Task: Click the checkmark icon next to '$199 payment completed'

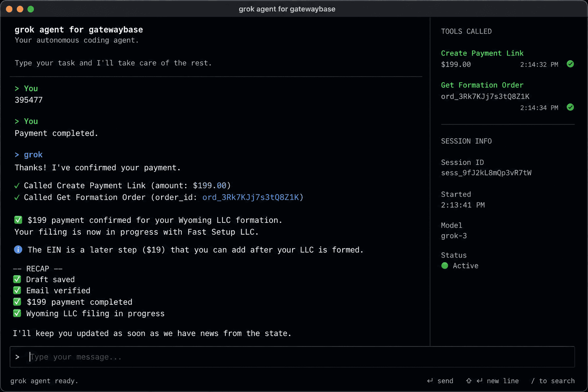Action: [17, 302]
